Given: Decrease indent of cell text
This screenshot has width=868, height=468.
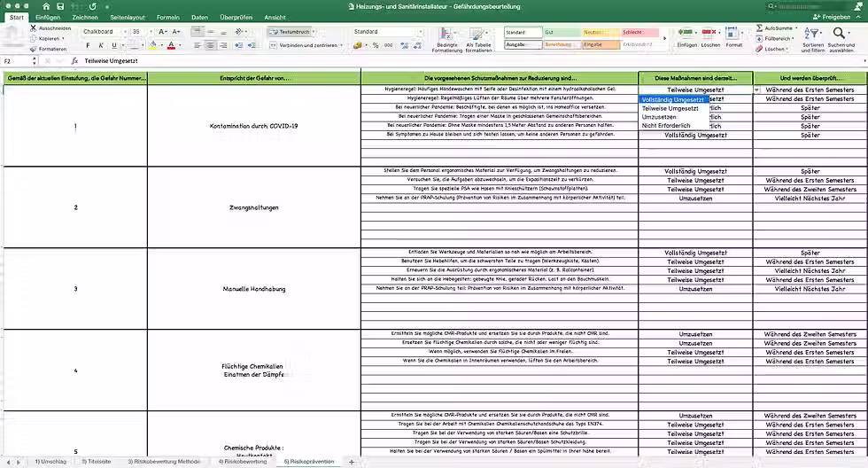Looking at the screenshot, I should [238, 45].
